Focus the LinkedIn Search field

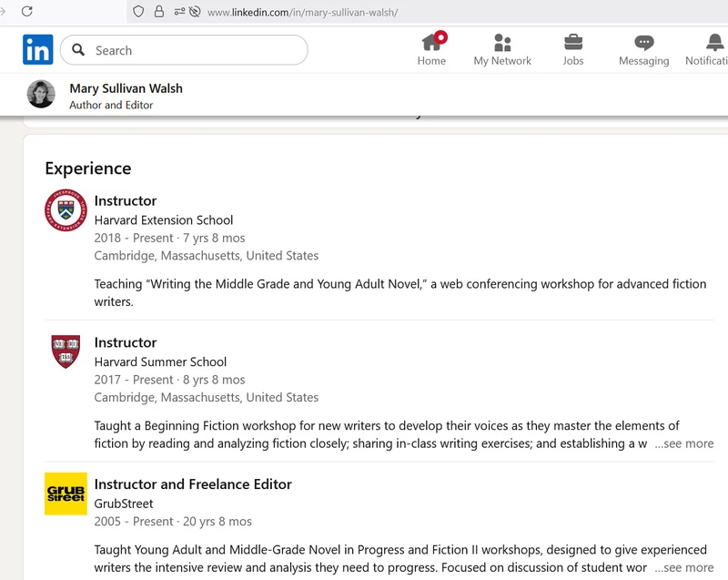tap(184, 50)
